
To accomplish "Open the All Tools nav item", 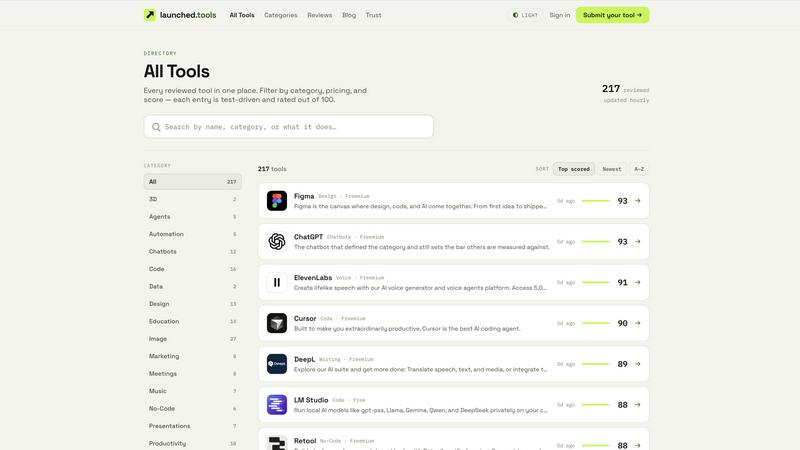I will 242,15.
